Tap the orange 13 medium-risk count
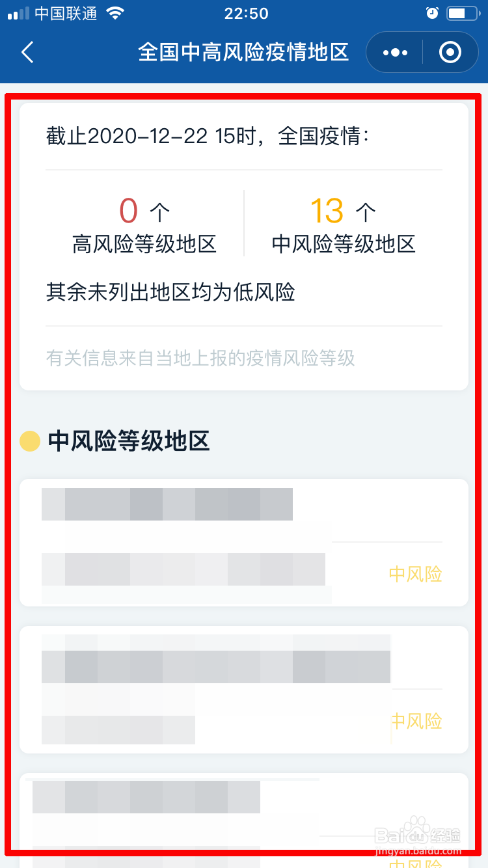This screenshot has width=488, height=868. click(x=327, y=211)
